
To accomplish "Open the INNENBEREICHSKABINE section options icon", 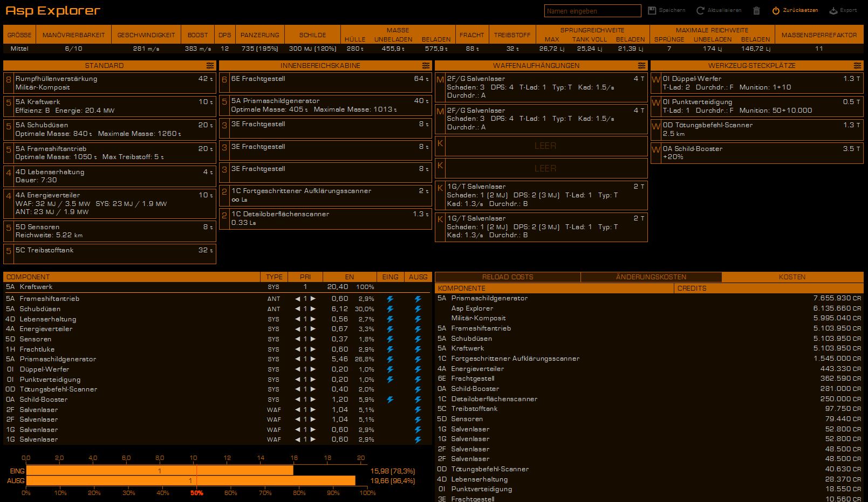I will point(426,65).
